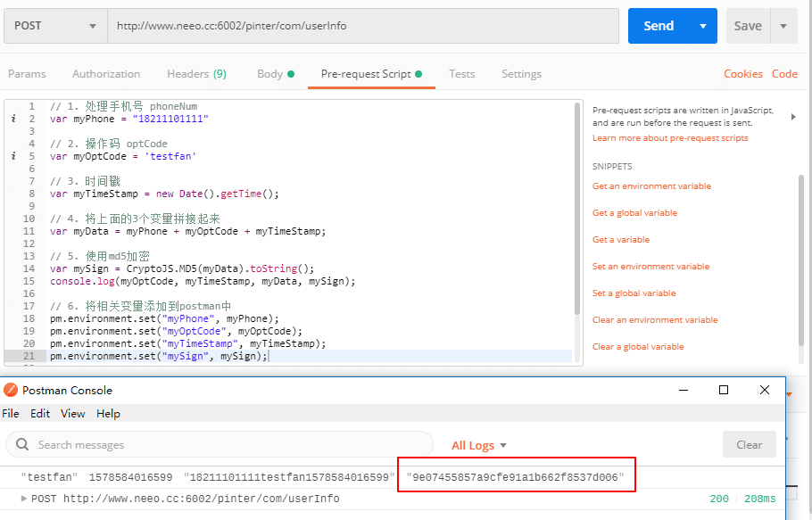Image resolution: width=812 pixels, height=520 pixels.
Task: Switch to the Params tab
Action: (27, 74)
